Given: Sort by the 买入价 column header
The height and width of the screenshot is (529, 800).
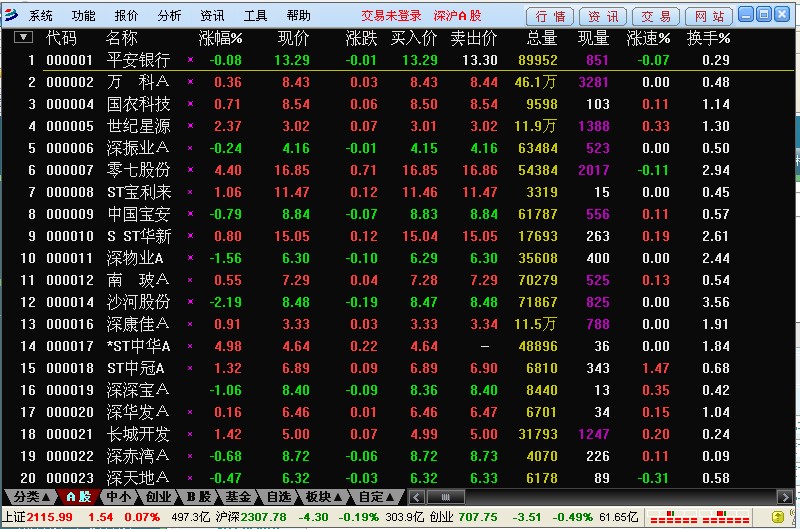Looking at the screenshot, I should point(414,38).
